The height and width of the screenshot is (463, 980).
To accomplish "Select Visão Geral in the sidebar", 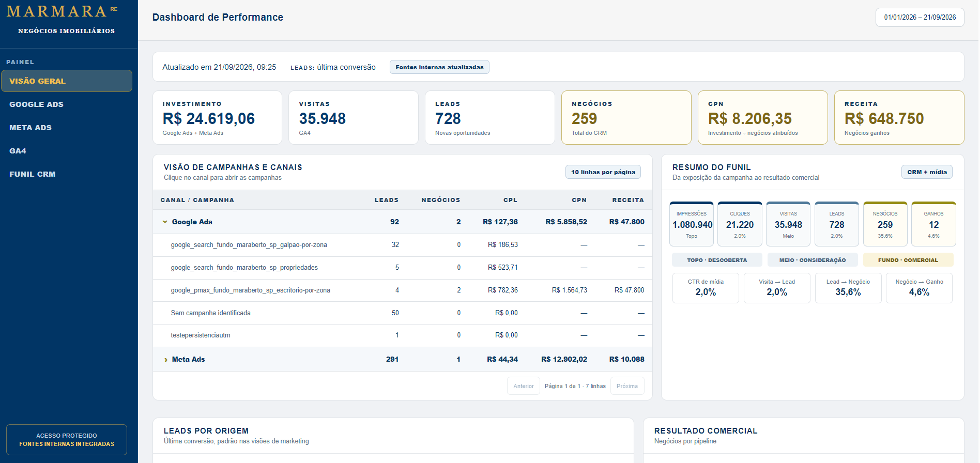I will [x=67, y=81].
